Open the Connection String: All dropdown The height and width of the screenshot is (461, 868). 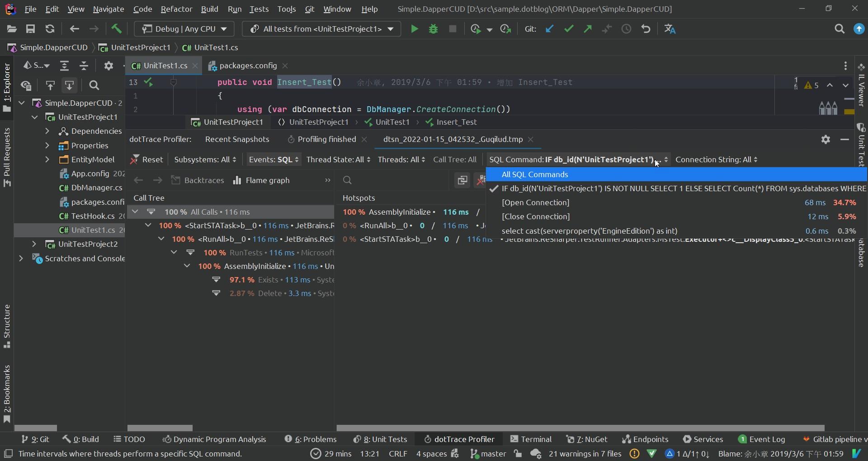tap(717, 160)
